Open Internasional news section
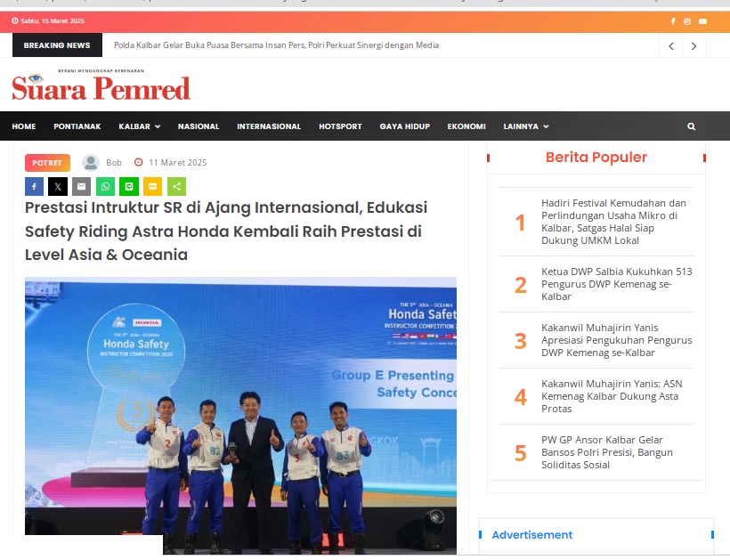 (269, 126)
